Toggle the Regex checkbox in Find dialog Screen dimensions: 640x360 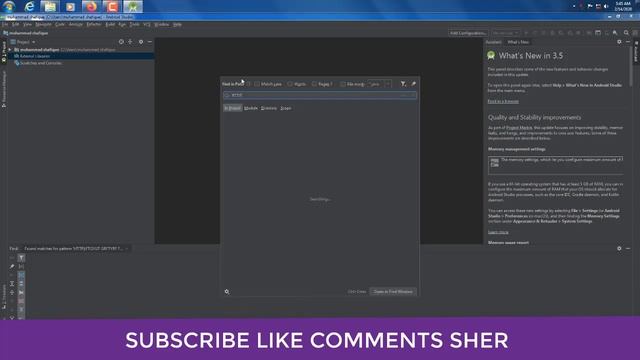[314, 84]
